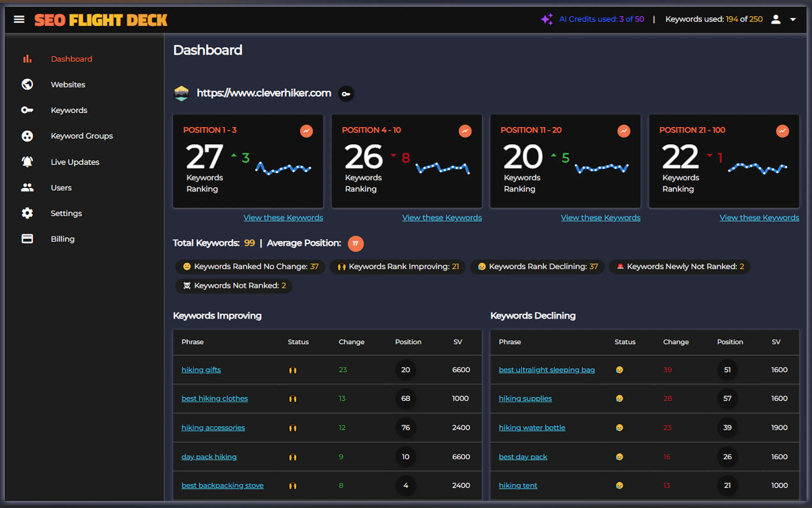Open 'best ultralight sleeping bag' keyword link
812x508 pixels.
pos(546,370)
